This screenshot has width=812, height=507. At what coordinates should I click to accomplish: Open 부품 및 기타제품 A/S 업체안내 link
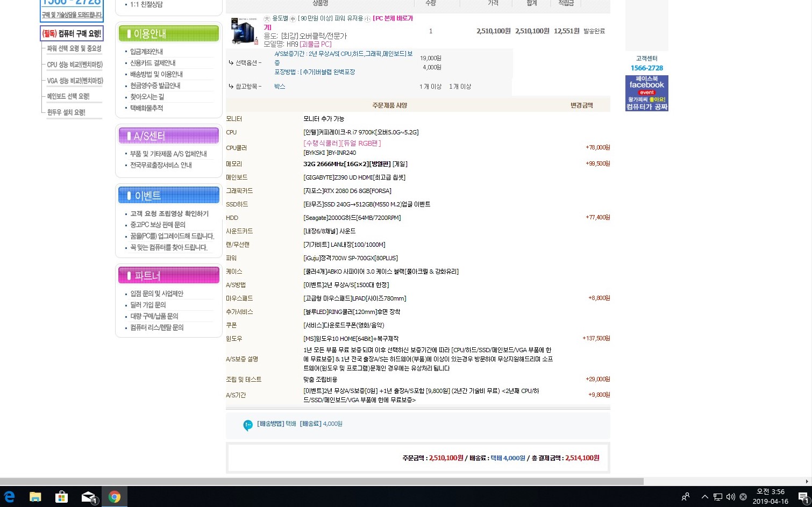coord(168,154)
